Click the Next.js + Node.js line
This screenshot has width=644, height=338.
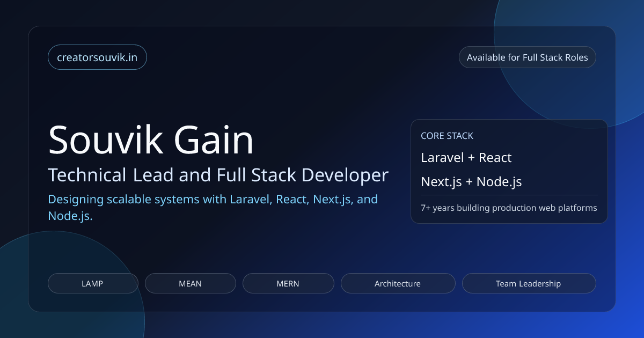(471, 182)
